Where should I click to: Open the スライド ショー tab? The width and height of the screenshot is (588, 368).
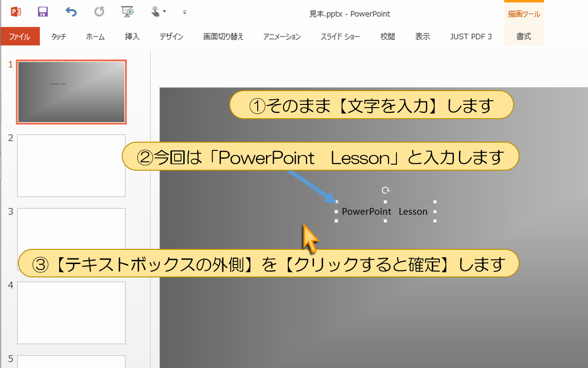[340, 37]
